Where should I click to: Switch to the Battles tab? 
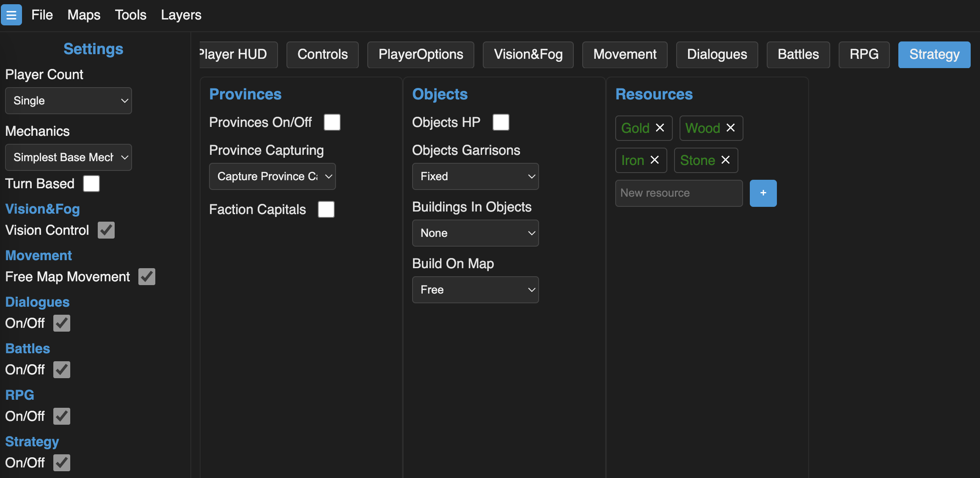pyautogui.click(x=798, y=55)
